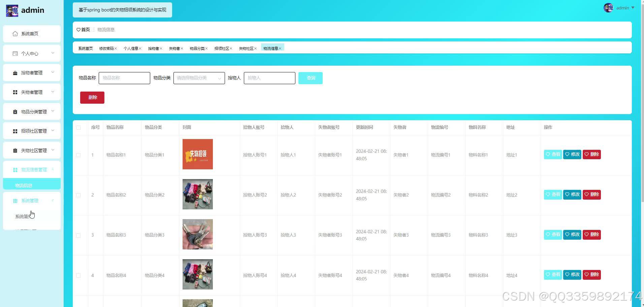Close the 失物者 tab
The width and height of the screenshot is (644, 307).
[x=182, y=48]
